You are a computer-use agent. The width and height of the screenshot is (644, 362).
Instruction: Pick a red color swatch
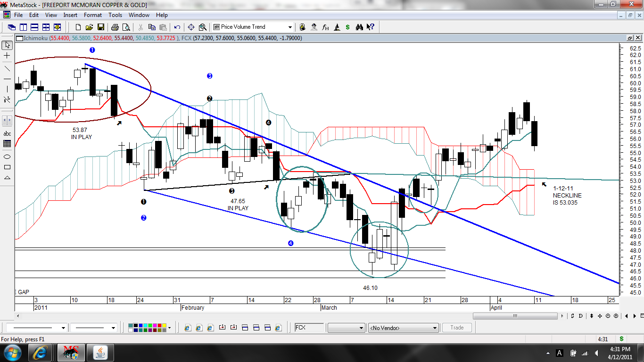(x=159, y=325)
